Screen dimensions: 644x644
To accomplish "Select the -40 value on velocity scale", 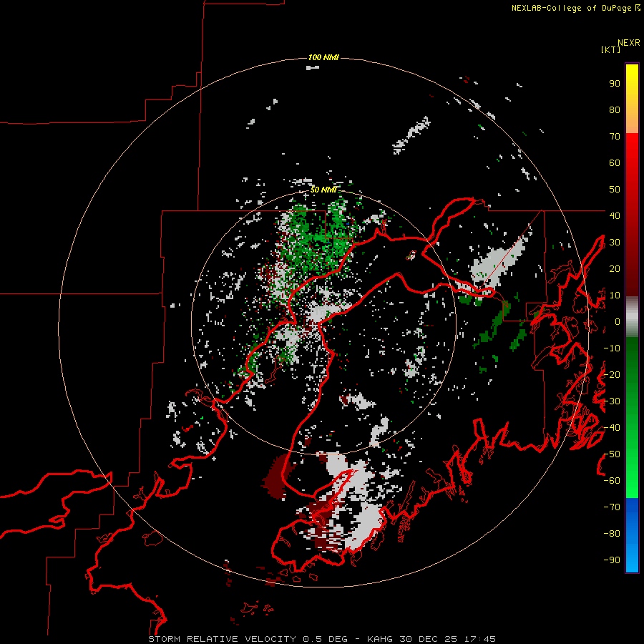I will (612, 428).
